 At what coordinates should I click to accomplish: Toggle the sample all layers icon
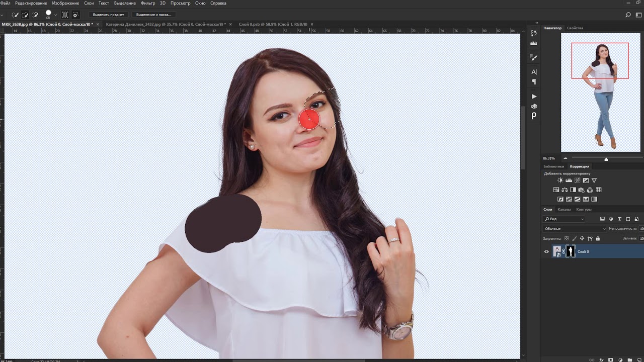pyautogui.click(x=65, y=15)
